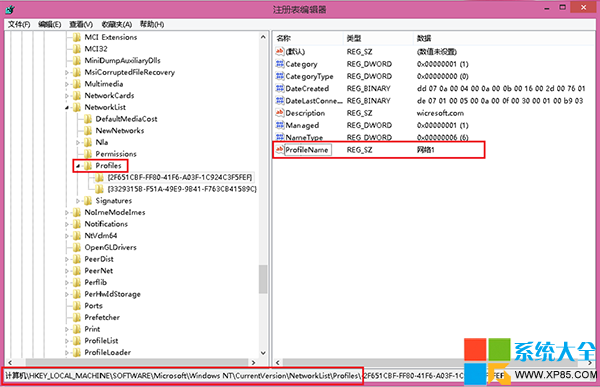Click NameType data 0x00000006 (6)
The height and width of the screenshot is (387, 600).
[x=442, y=137]
